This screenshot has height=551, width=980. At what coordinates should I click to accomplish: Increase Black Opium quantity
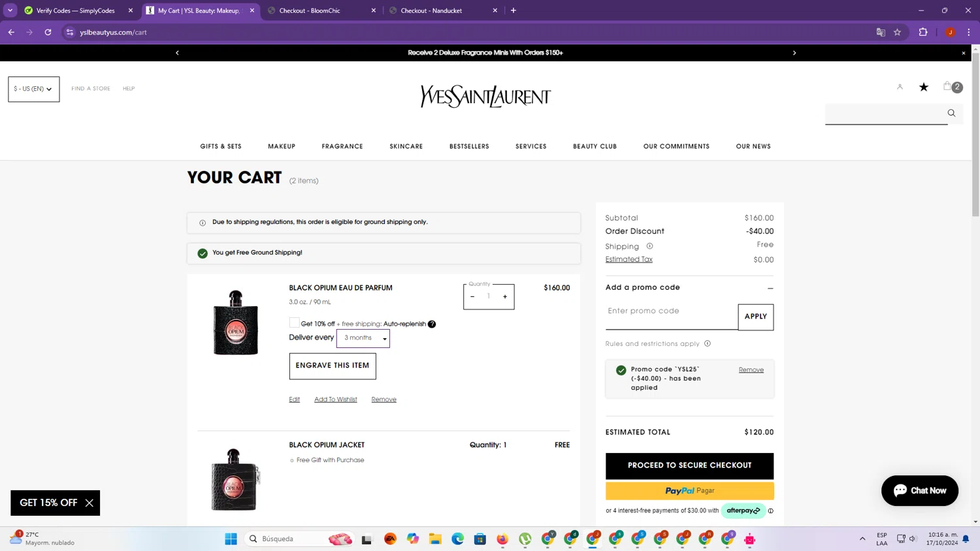click(505, 296)
